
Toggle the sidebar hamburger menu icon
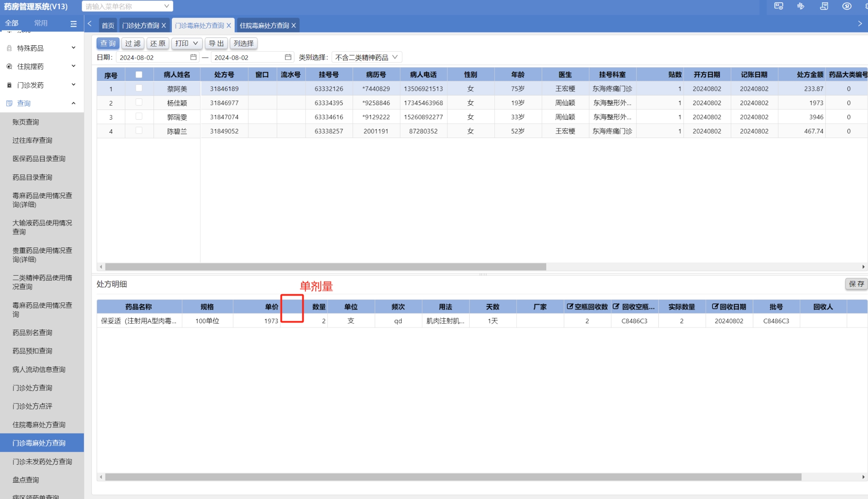[73, 24]
